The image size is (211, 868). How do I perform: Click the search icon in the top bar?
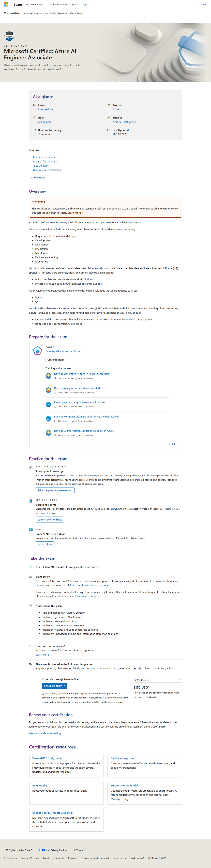point(196,4)
